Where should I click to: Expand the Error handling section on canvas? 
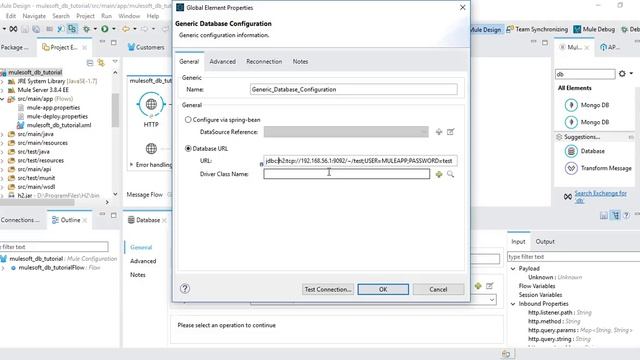[x=131, y=164]
